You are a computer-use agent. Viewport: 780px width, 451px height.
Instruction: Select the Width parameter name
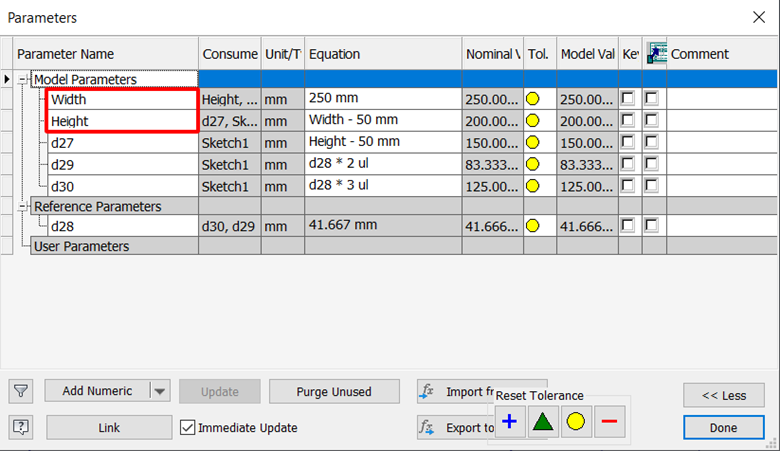click(123, 99)
